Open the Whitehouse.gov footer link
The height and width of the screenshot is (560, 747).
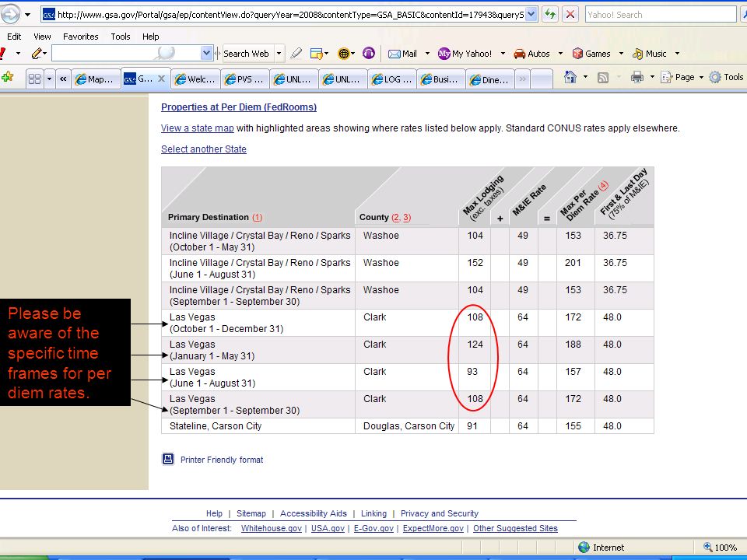tap(271, 528)
